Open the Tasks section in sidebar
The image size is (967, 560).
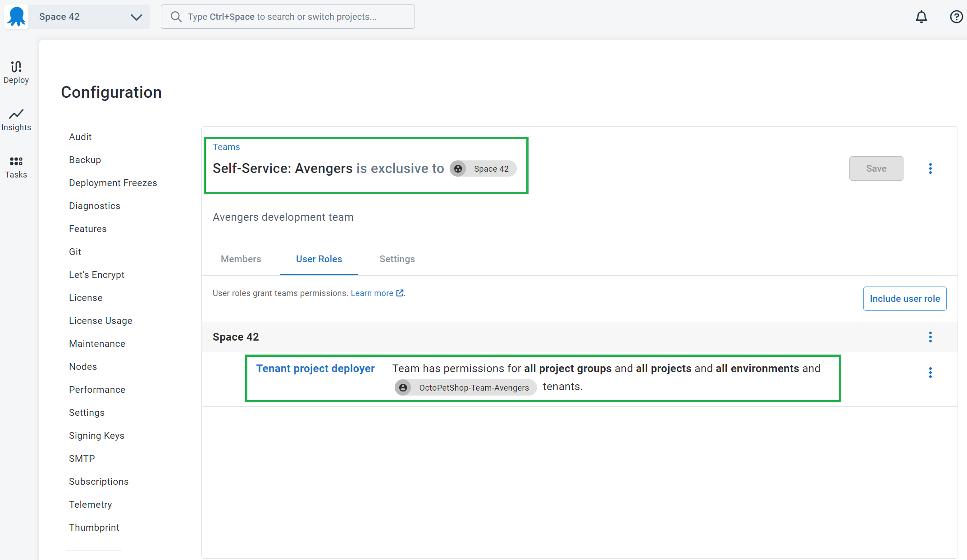(x=16, y=167)
